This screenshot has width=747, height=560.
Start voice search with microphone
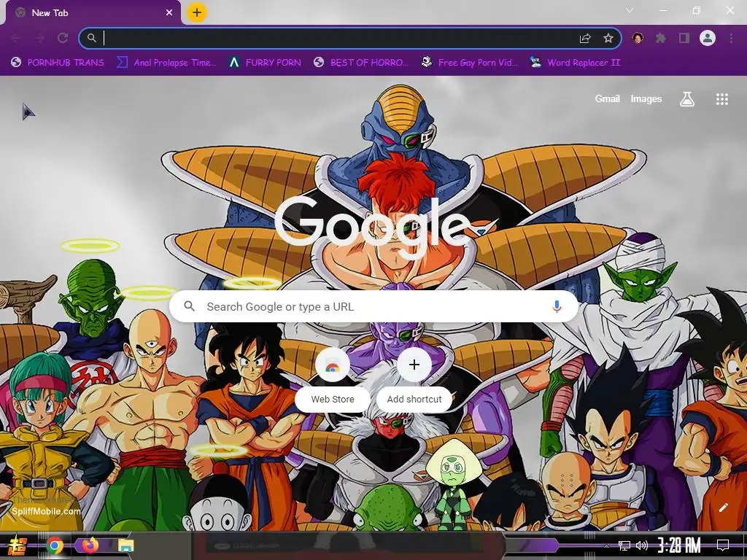557,307
